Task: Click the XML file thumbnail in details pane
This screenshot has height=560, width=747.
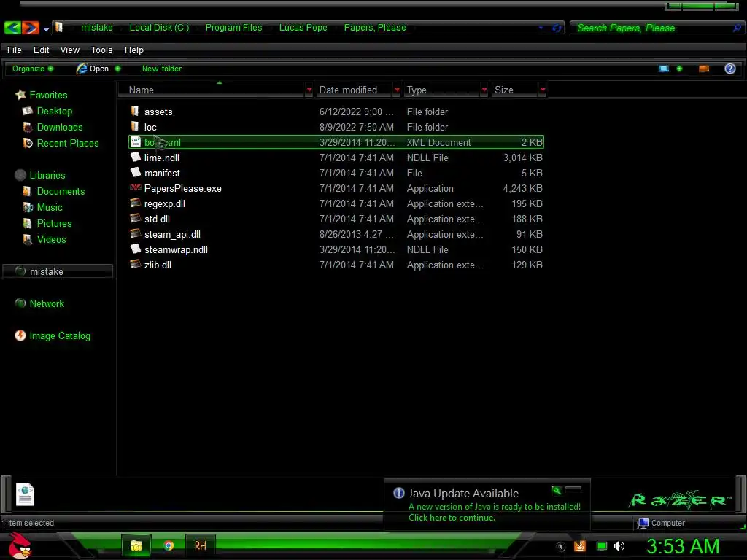Action: tap(24, 494)
